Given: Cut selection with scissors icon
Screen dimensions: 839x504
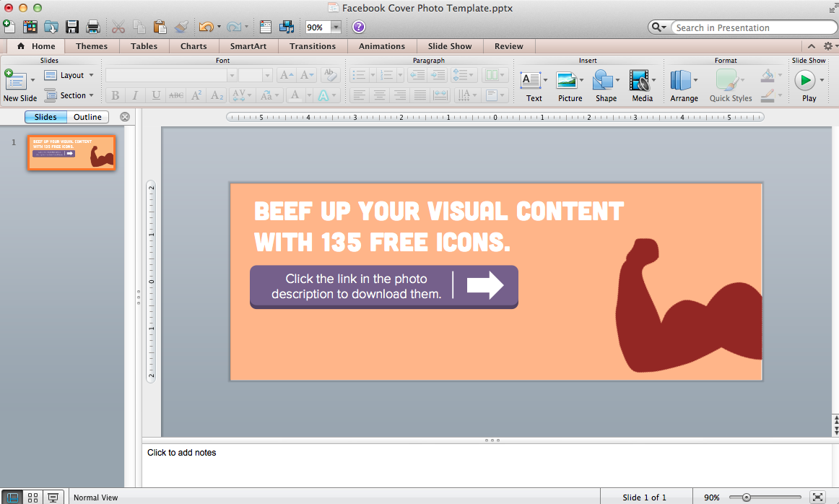Looking at the screenshot, I should 118,27.
